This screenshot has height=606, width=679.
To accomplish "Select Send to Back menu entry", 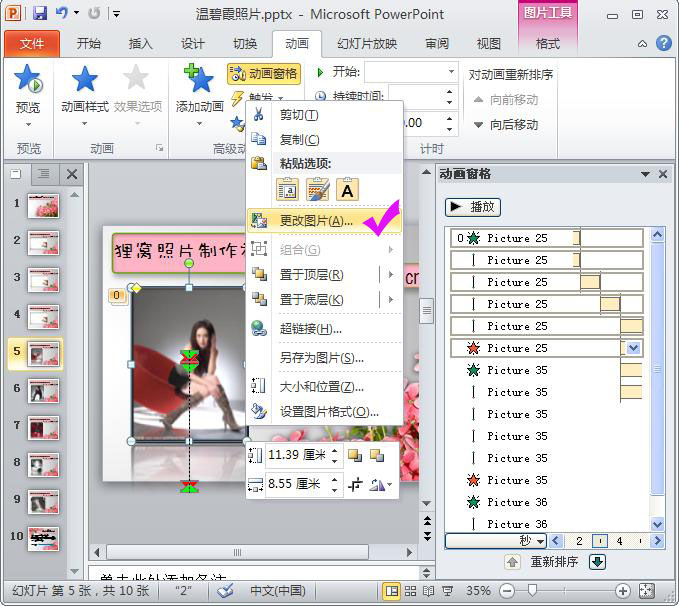I will [x=311, y=300].
